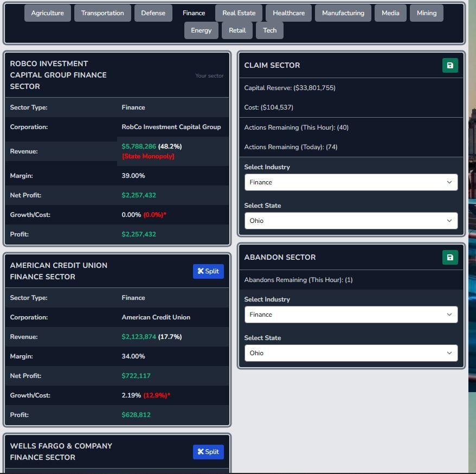
Task: Switch to the Energy tab
Action: 201,30
